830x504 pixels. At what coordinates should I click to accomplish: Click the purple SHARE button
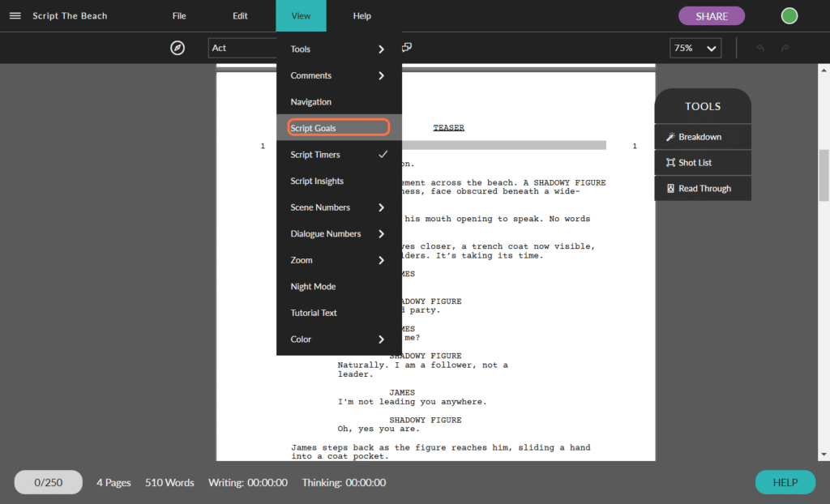pyautogui.click(x=711, y=16)
